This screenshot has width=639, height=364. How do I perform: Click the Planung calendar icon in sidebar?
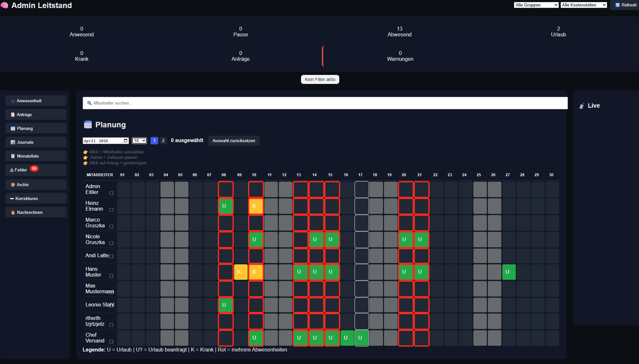pyautogui.click(x=12, y=128)
